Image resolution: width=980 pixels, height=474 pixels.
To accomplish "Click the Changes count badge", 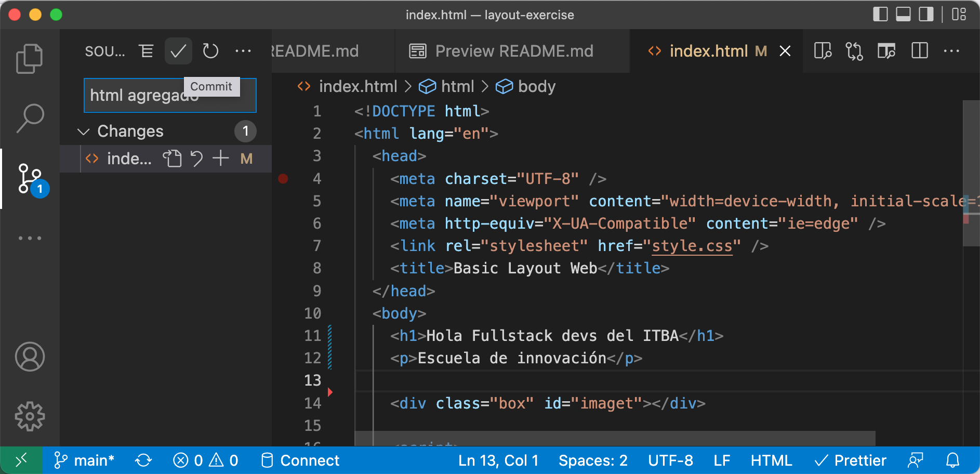I will pos(245,131).
